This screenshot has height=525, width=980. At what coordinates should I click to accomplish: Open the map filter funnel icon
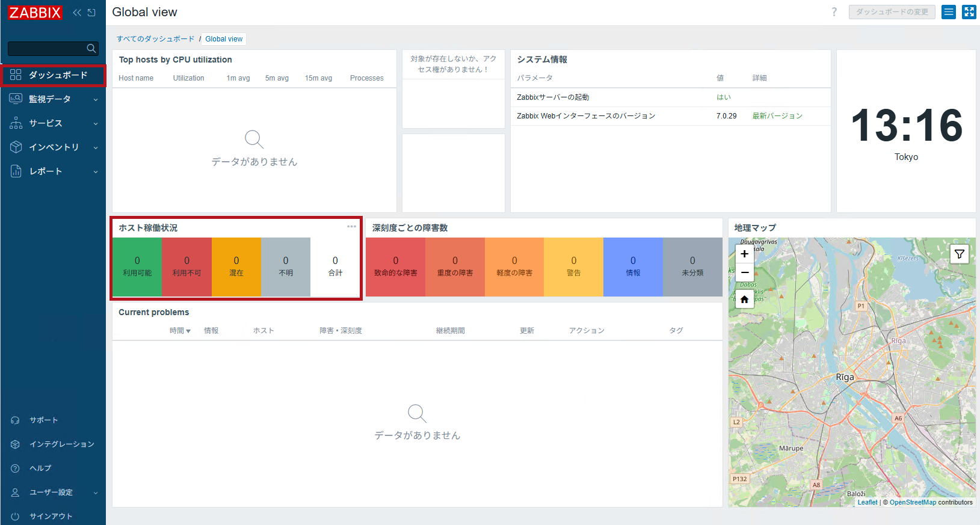click(960, 254)
